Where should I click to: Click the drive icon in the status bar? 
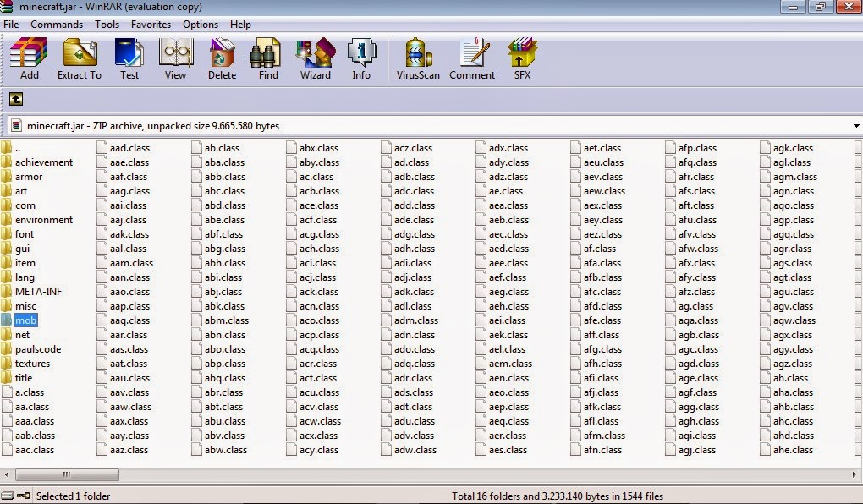tap(8, 496)
